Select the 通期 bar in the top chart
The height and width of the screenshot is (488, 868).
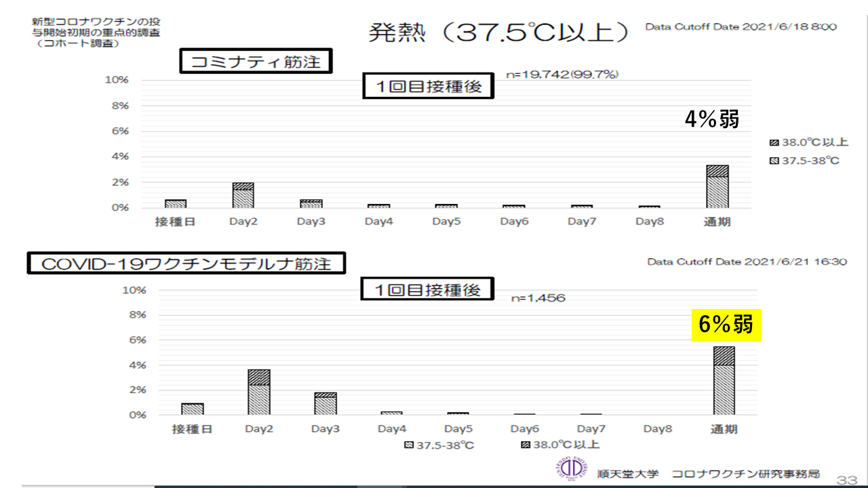(x=717, y=187)
